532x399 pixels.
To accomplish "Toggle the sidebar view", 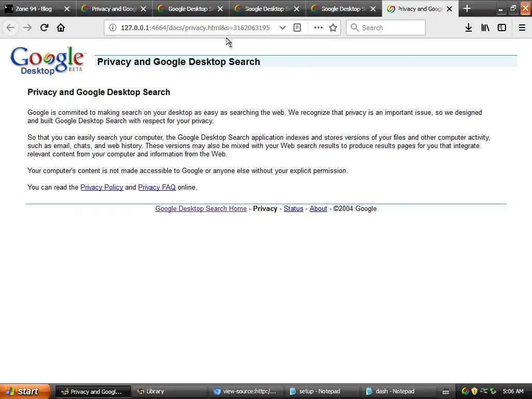I will point(502,28).
